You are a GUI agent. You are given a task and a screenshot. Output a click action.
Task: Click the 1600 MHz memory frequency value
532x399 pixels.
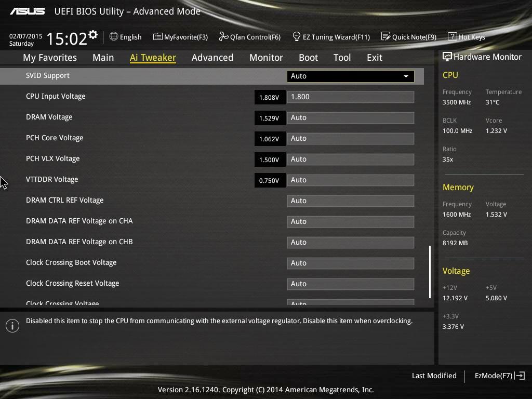coord(456,215)
